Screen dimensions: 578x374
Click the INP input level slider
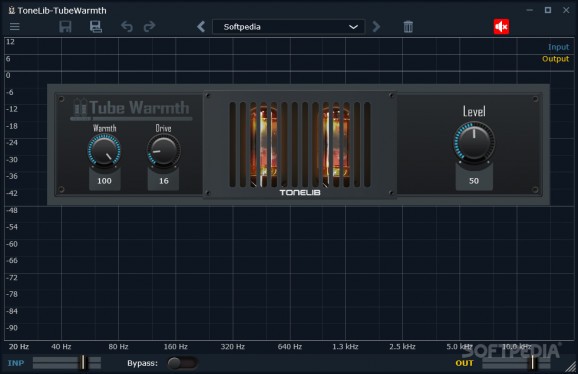pyautogui.click(x=67, y=363)
